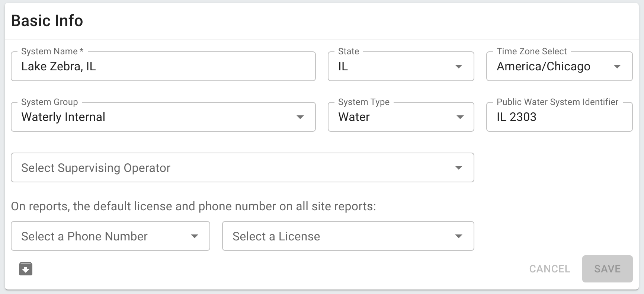Open the Select a Phone Number dropdown
This screenshot has width=644, height=294.
tap(104, 236)
